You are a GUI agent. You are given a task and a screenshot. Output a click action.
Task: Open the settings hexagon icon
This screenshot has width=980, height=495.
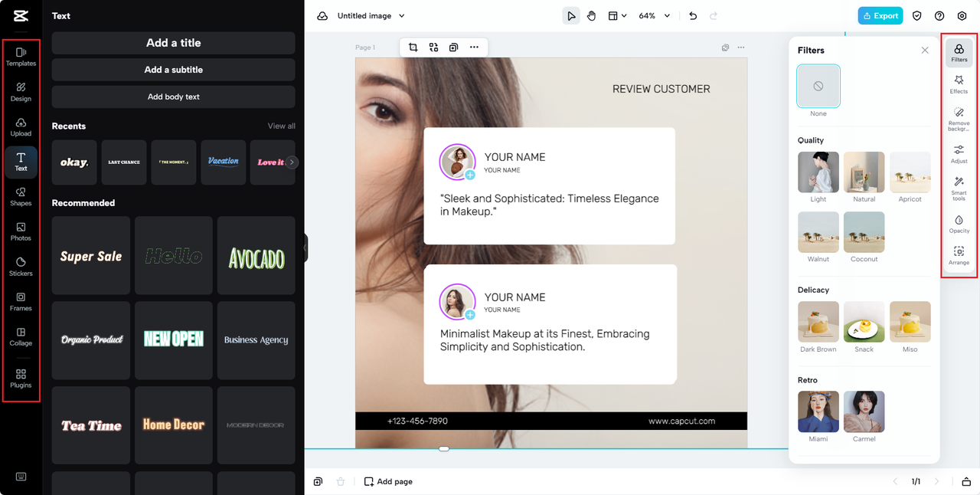tap(962, 16)
